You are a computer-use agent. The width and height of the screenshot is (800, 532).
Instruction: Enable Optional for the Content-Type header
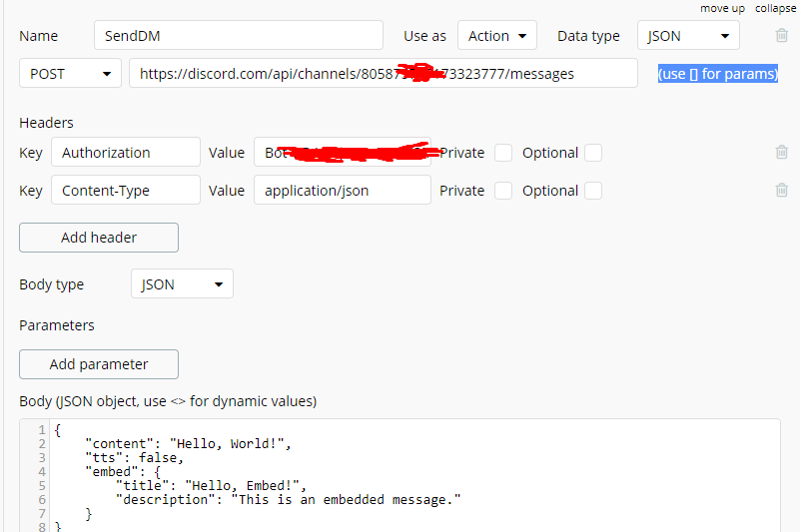pyautogui.click(x=593, y=191)
